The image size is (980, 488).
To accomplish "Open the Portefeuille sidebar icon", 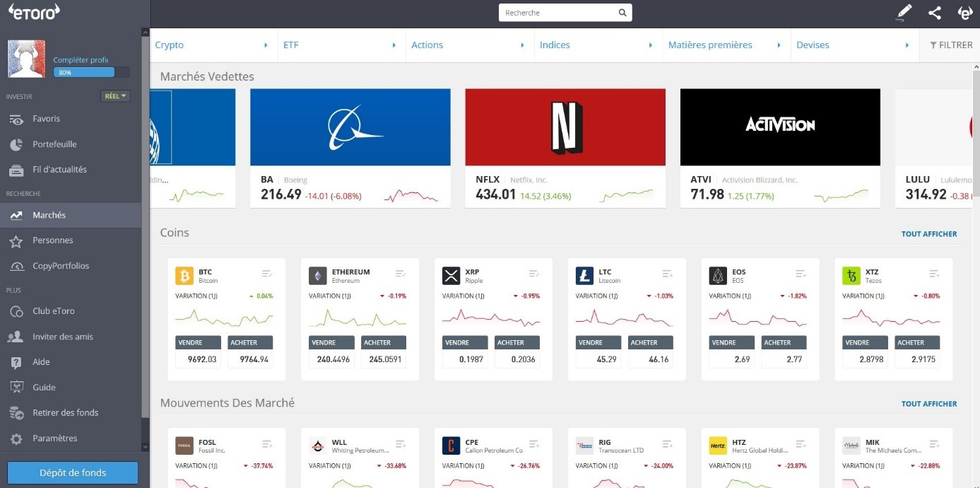I will [20, 144].
